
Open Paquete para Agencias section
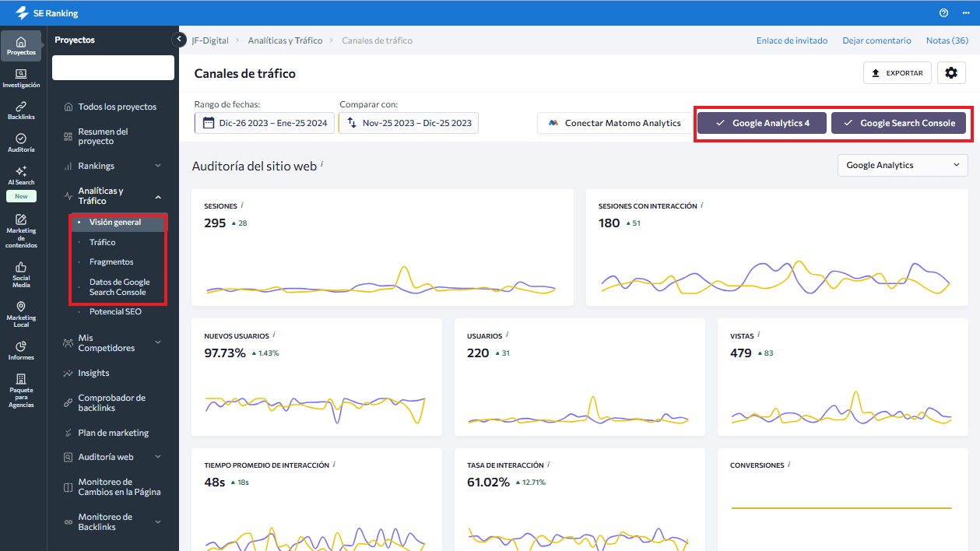(x=21, y=391)
